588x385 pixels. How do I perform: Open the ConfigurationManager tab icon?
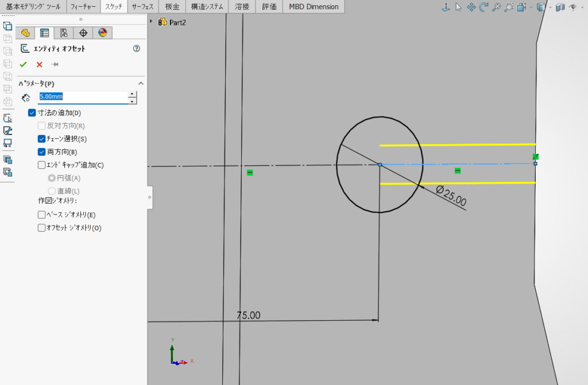click(x=64, y=33)
